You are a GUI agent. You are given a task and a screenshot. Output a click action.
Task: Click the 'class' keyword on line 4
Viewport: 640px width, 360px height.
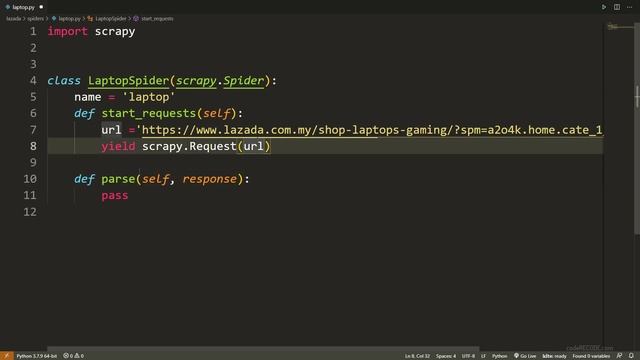(64, 81)
